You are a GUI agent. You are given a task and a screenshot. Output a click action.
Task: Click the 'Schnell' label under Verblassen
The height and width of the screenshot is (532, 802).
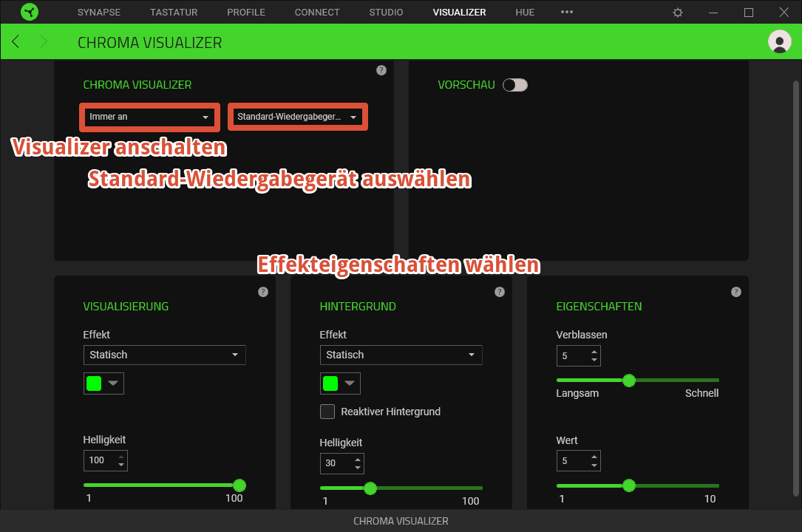(x=701, y=393)
